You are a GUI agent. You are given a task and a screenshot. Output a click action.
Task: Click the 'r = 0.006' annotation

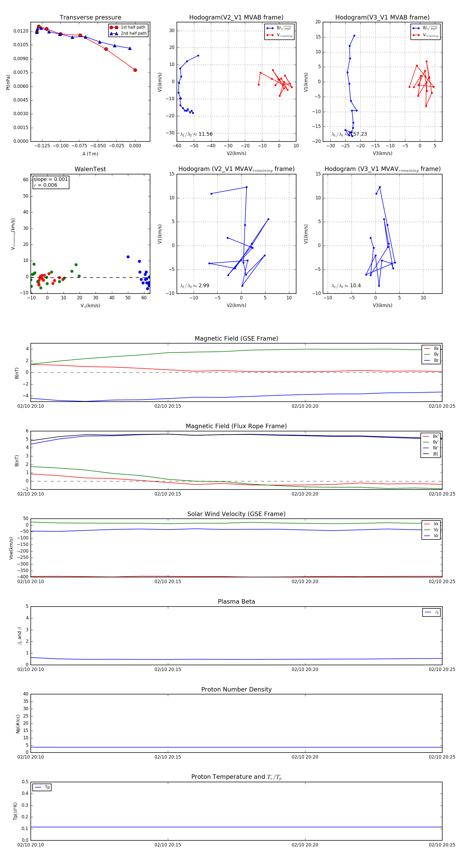pos(45,185)
